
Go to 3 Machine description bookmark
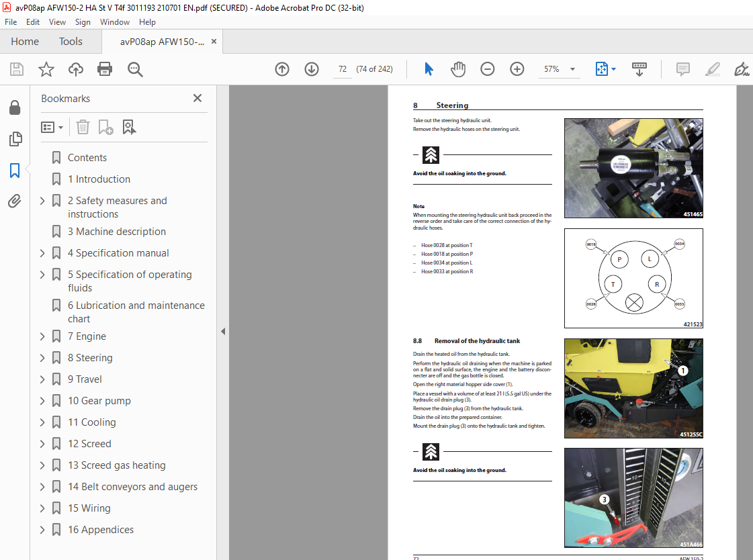coord(117,231)
